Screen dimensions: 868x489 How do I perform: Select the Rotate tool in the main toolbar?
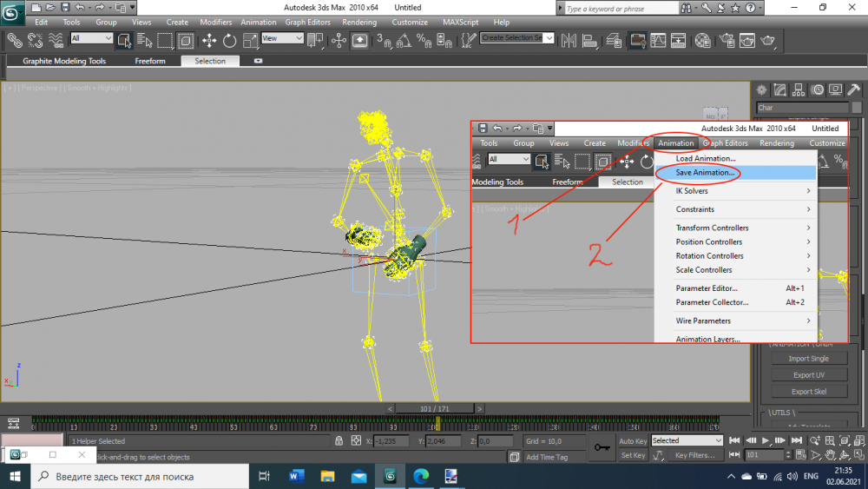229,40
